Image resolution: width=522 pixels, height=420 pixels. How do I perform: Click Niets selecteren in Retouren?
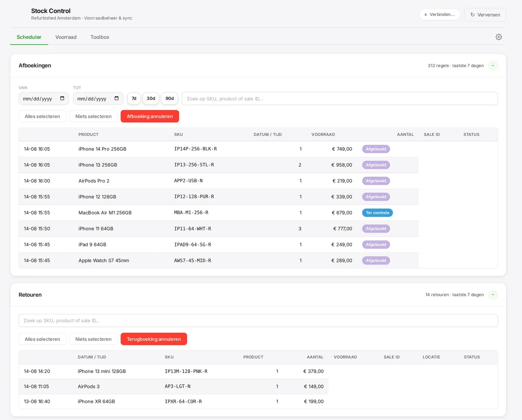point(93,339)
